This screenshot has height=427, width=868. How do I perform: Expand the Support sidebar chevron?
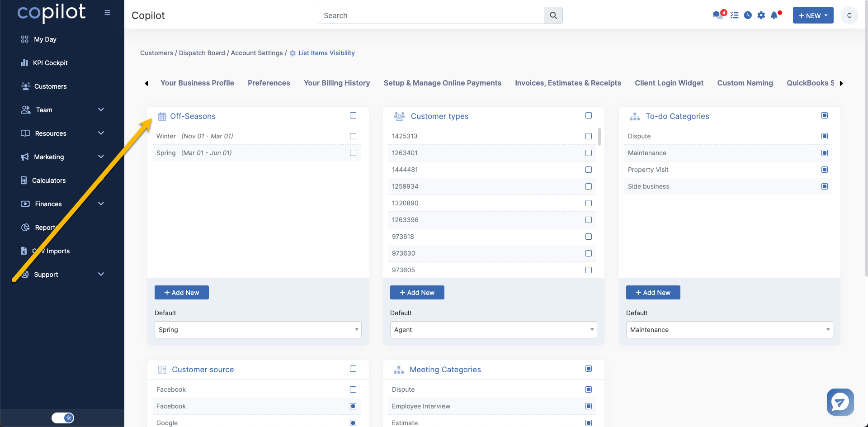101,274
